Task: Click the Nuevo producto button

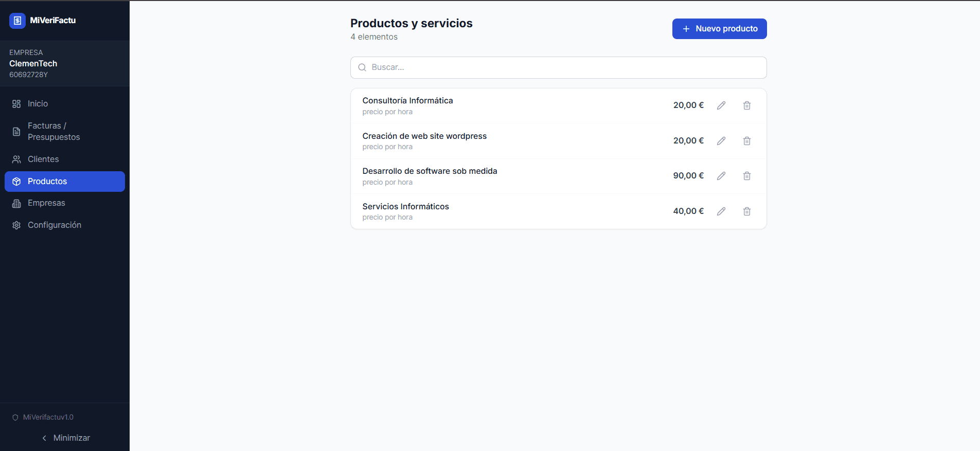Action: (x=719, y=29)
